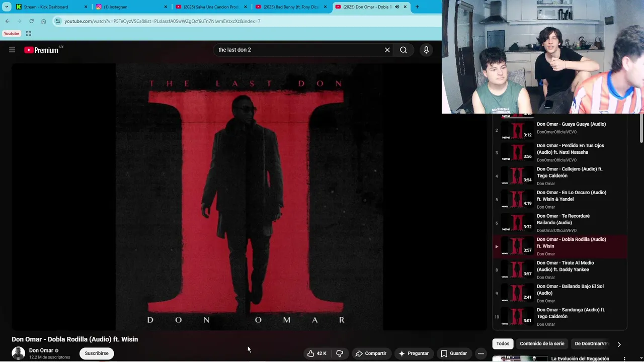This screenshot has width=644, height=362.
Task: Expand the browser tab search dropdown
Action: coord(7,7)
